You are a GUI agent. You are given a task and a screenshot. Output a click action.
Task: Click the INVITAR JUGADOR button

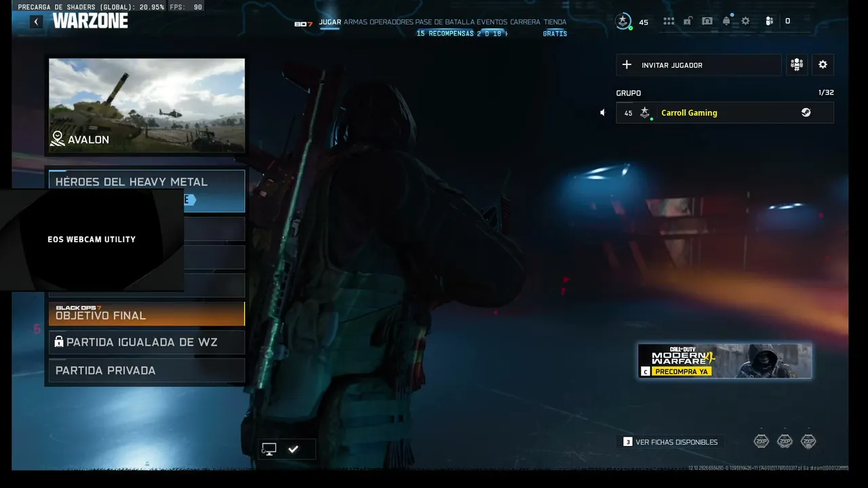699,65
